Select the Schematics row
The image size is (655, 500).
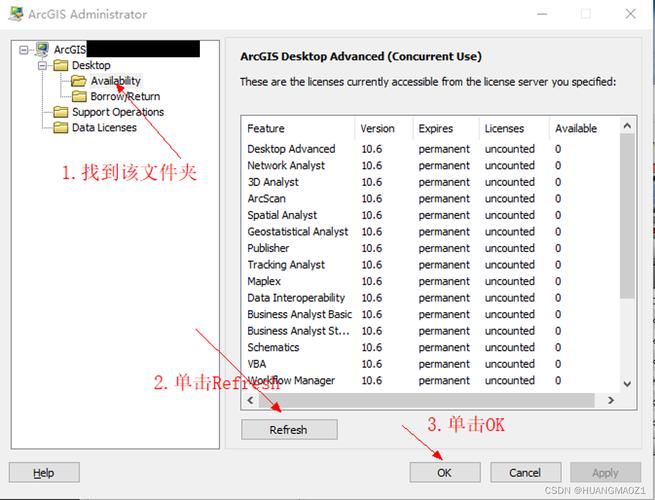pos(431,347)
